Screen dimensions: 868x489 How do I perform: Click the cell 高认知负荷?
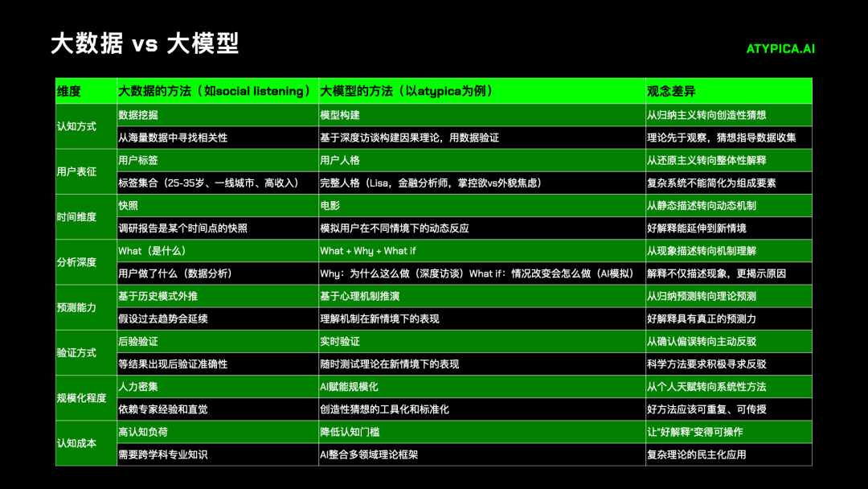pyautogui.click(x=218, y=431)
